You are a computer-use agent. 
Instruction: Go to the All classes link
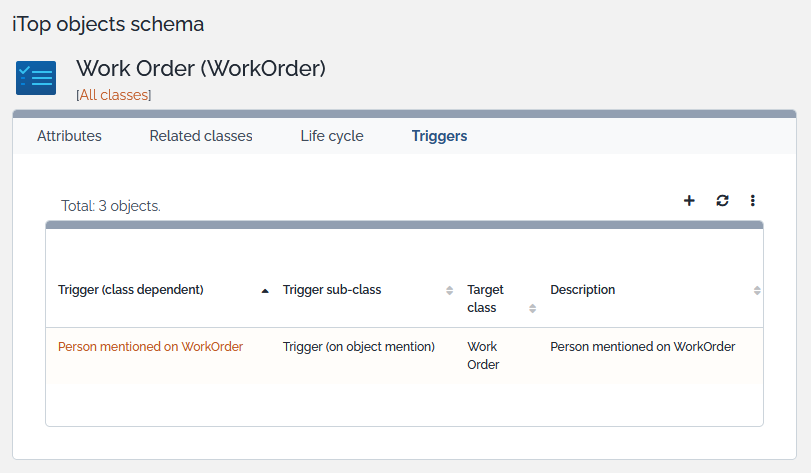113,95
